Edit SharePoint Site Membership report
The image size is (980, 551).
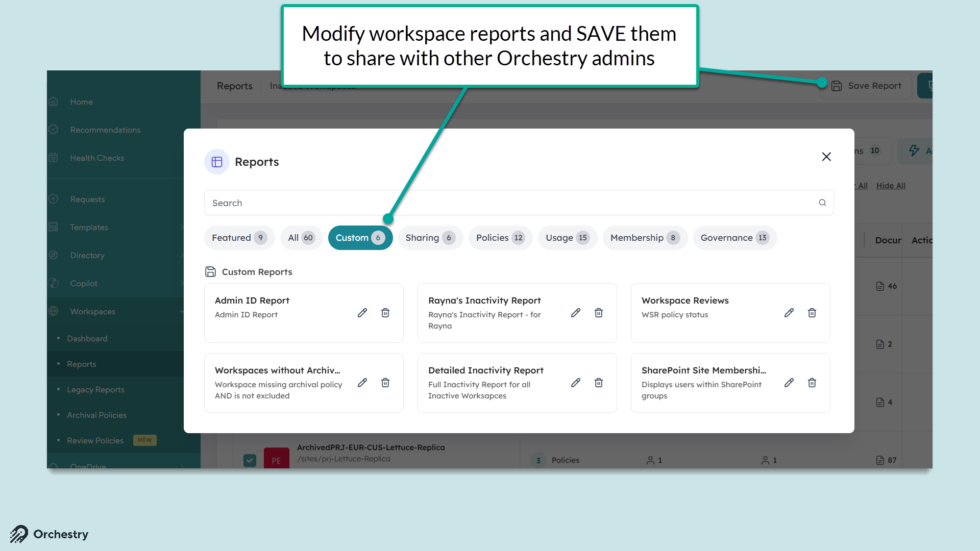pyautogui.click(x=789, y=383)
